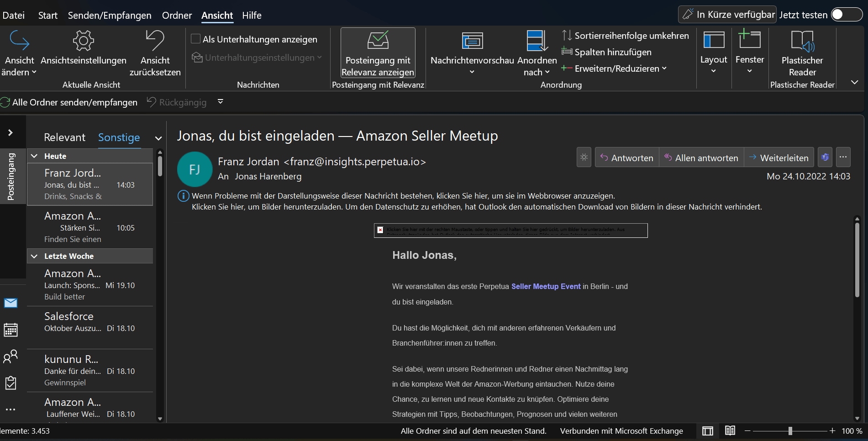Click Posteingang vertical folder label

coord(11,176)
